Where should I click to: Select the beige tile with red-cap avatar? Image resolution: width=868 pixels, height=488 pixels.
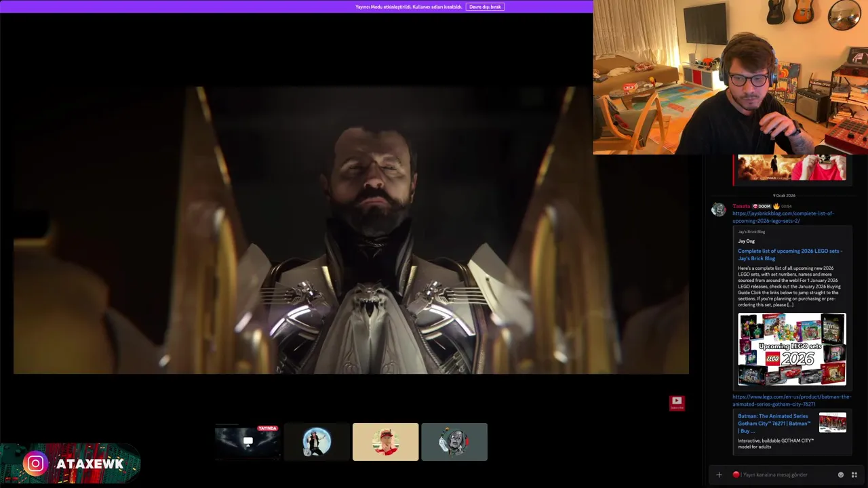(385, 442)
